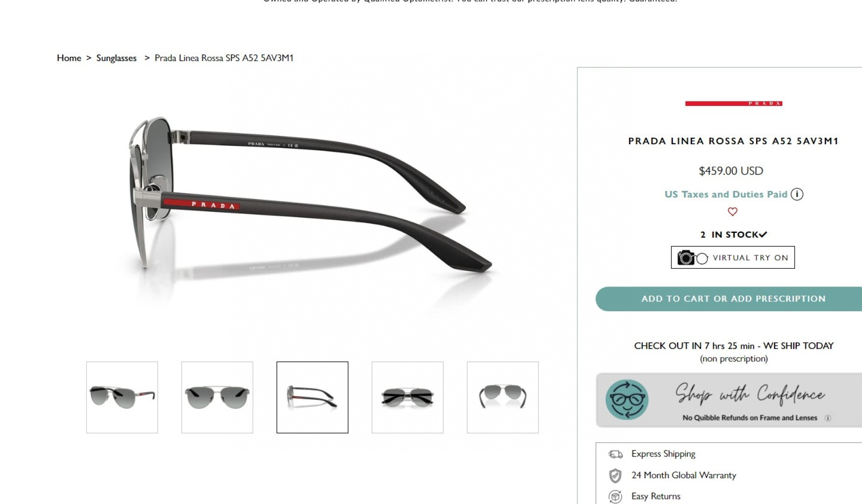Click the main side-view product image
The image size is (862, 504).
(x=310, y=196)
